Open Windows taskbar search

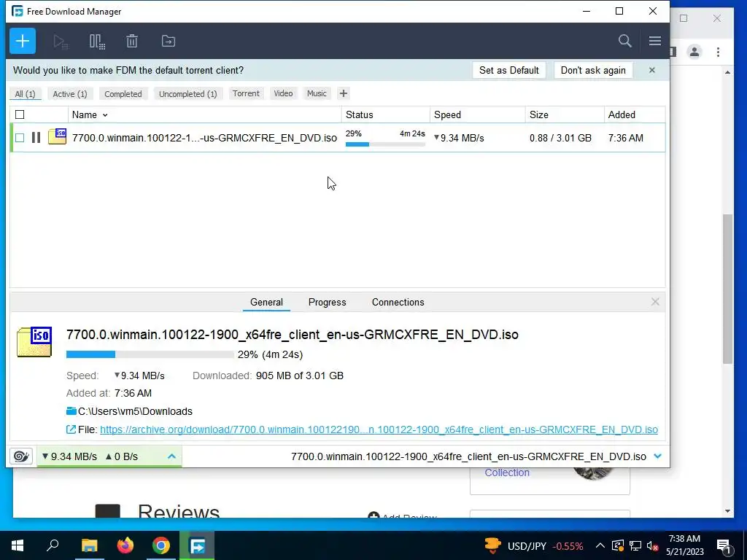point(53,545)
